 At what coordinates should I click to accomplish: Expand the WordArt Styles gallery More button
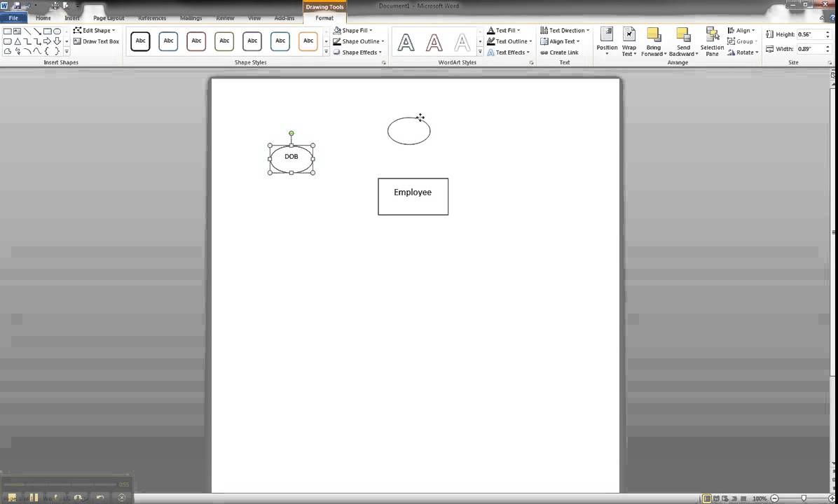(x=480, y=52)
